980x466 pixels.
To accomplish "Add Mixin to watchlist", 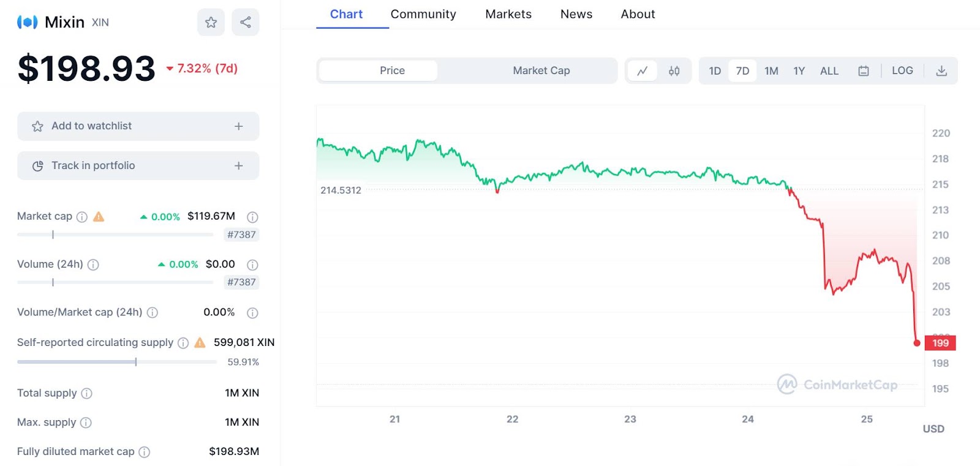I will pyautogui.click(x=138, y=126).
